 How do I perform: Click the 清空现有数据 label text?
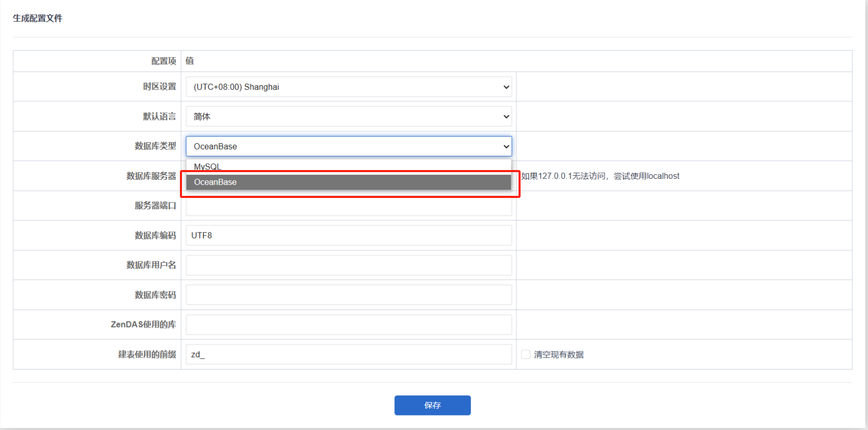(558, 355)
